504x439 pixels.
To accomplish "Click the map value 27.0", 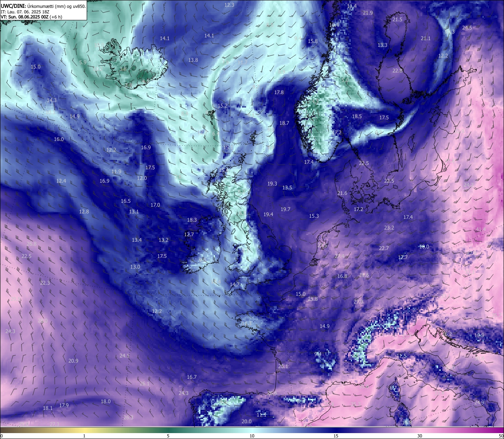I will coord(358,302).
